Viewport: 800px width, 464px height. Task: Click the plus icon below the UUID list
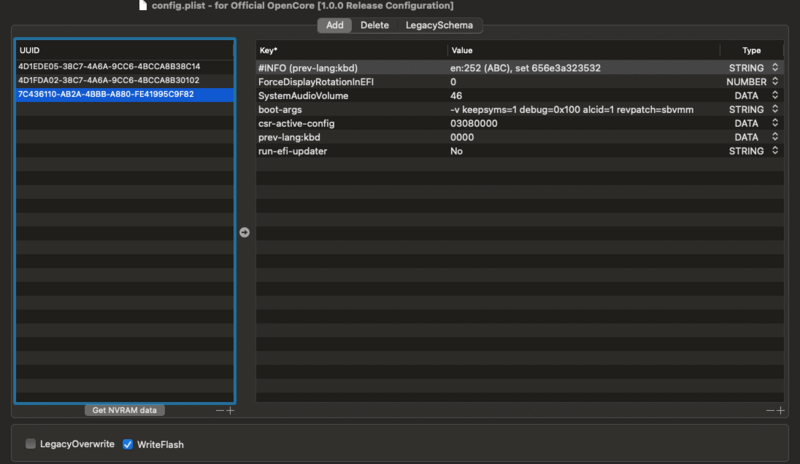click(230, 410)
